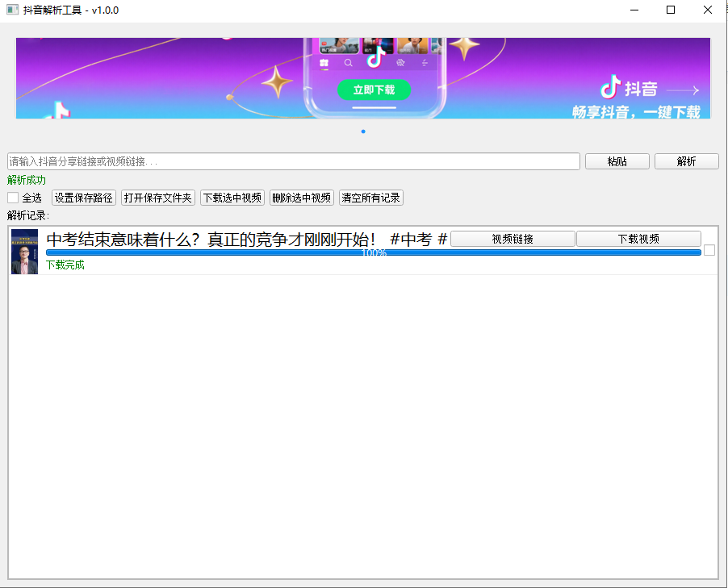Click the 100% download progress bar

coord(374,252)
